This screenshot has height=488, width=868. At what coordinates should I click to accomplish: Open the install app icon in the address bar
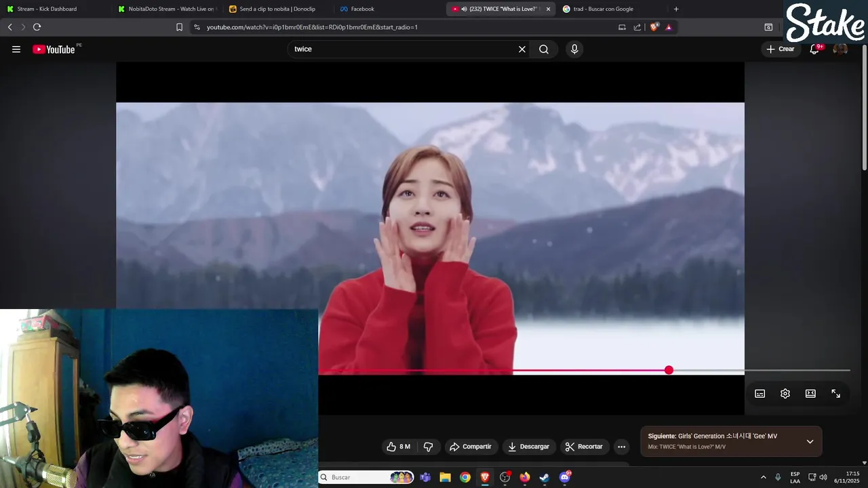(622, 27)
